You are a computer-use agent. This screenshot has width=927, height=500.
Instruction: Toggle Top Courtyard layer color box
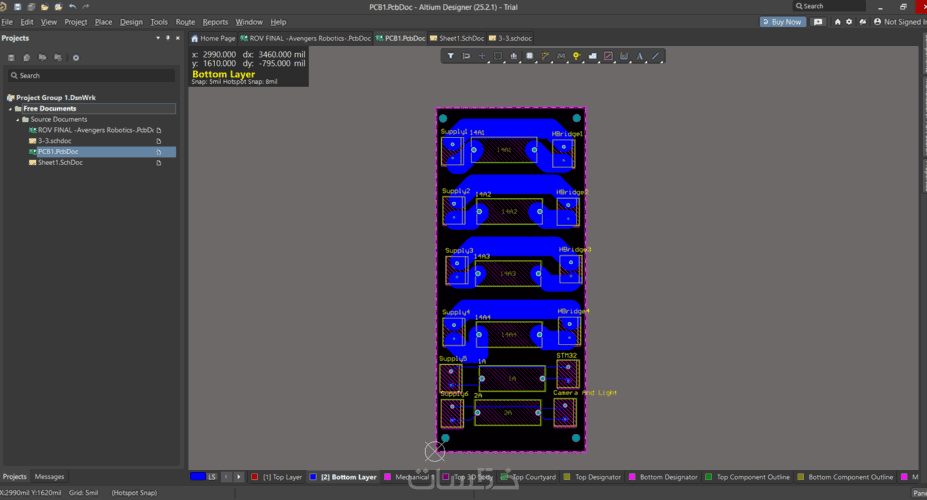click(x=506, y=477)
